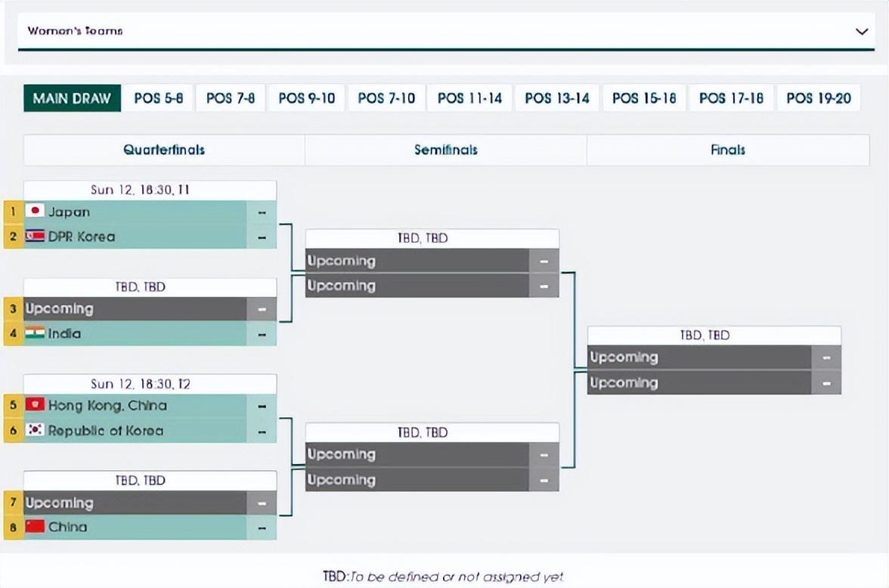Screen dimensions: 889x588
Task: Click the Finals column header
Action: [x=728, y=150]
